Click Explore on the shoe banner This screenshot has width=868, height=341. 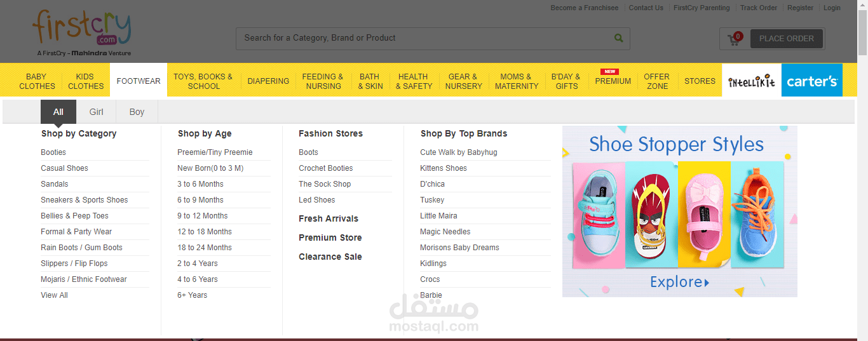point(679,282)
